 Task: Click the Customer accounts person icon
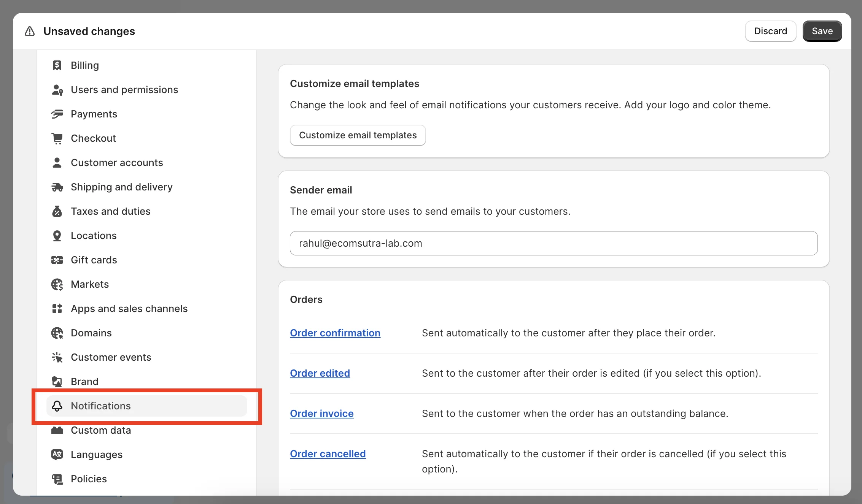pos(57,163)
